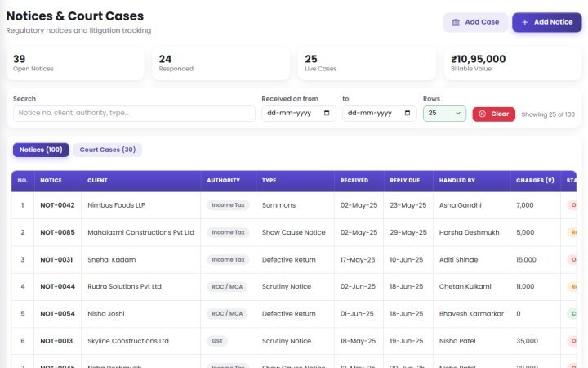Open the Rows dropdown showing 25
Viewport: 588px width, 368px height.
[444, 114]
